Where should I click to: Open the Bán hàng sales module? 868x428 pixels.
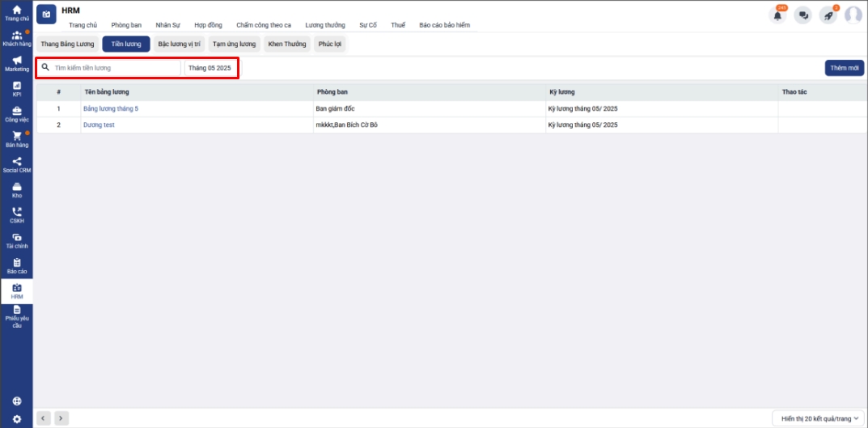click(x=17, y=139)
